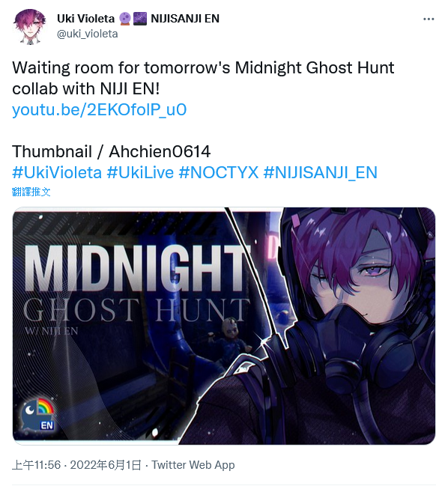This screenshot has width=448, height=486.
Task: Click the NIJISANJI EN logo badge in thumbnail
Action: [38, 415]
